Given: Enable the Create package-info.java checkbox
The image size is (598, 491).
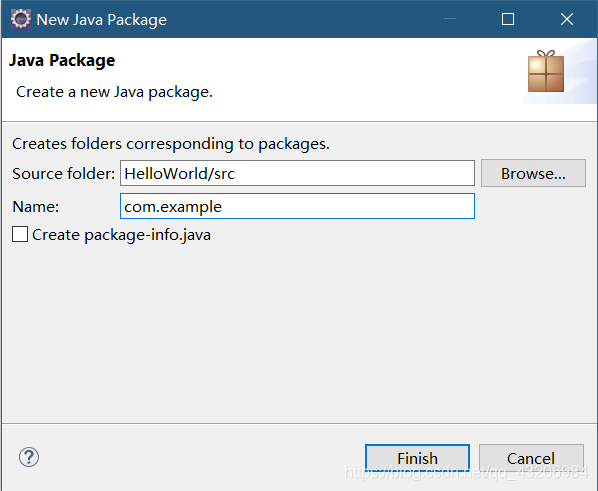Looking at the screenshot, I should 20,234.
